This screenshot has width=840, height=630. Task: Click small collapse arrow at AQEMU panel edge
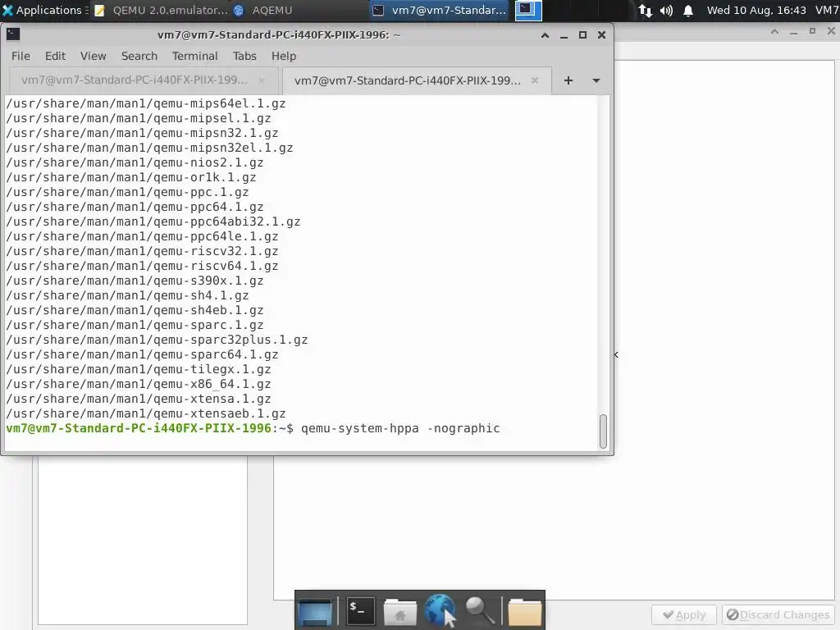click(x=616, y=354)
